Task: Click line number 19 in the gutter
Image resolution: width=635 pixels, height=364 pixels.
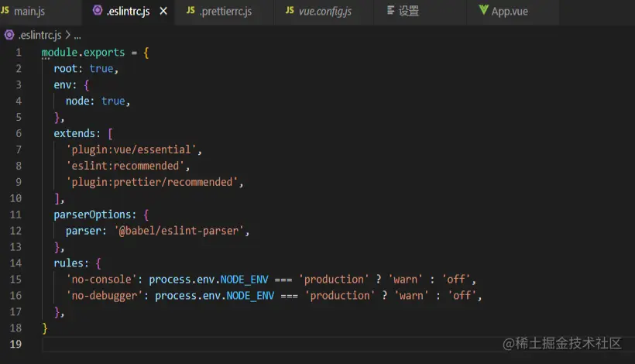Action: click(16, 343)
